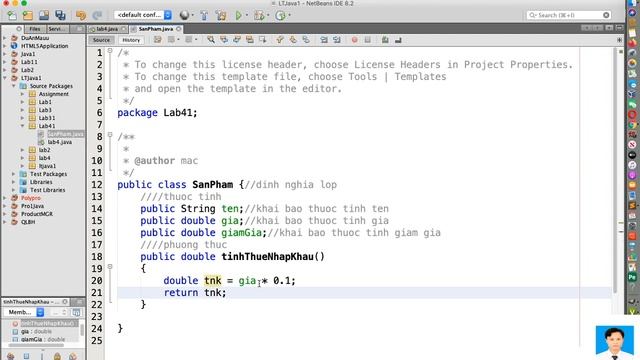640x360 pixels.
Task: Click the New File toolbar icon
Action: pyautogui.click(x=12, y=16)
